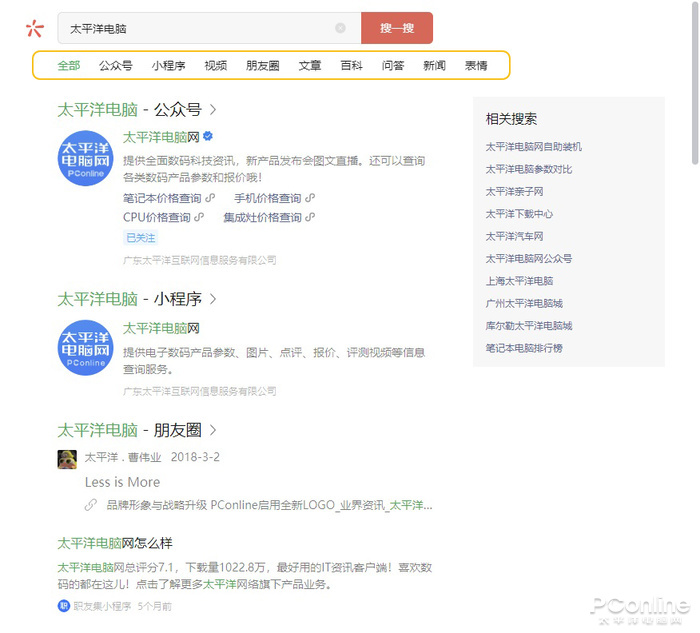
Task: Click link icon beside Less is More article
Action: coord(91,505)
